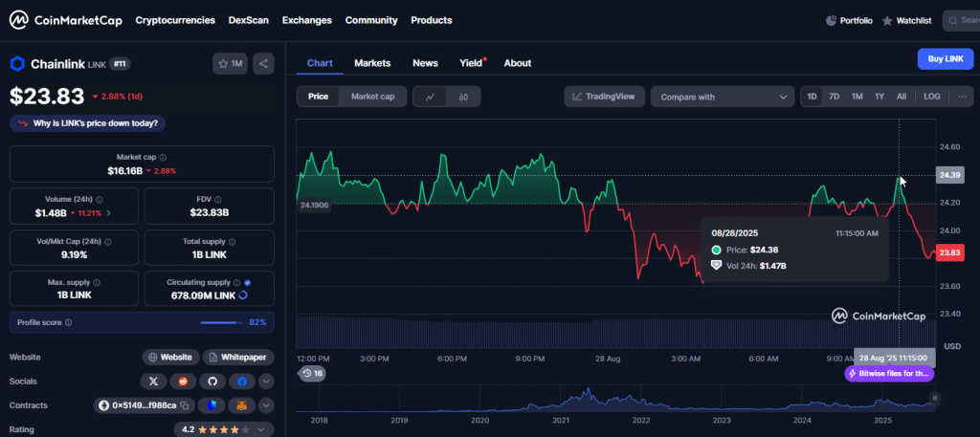
Task: Toggle LOG scale on chart
Action: tap(932, 97)
